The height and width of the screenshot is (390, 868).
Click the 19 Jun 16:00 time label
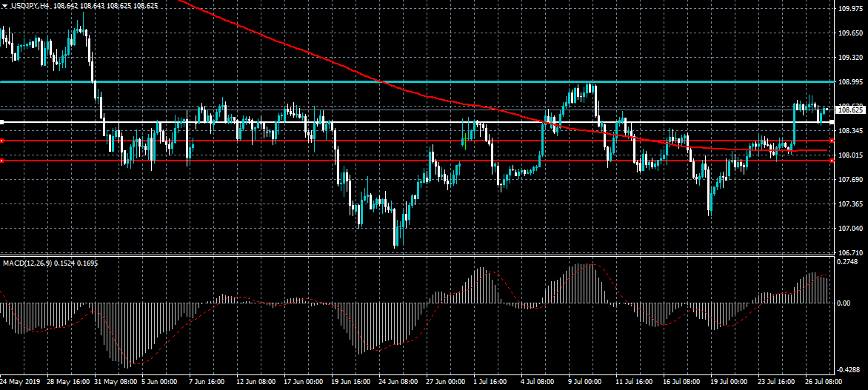[351, 383]
